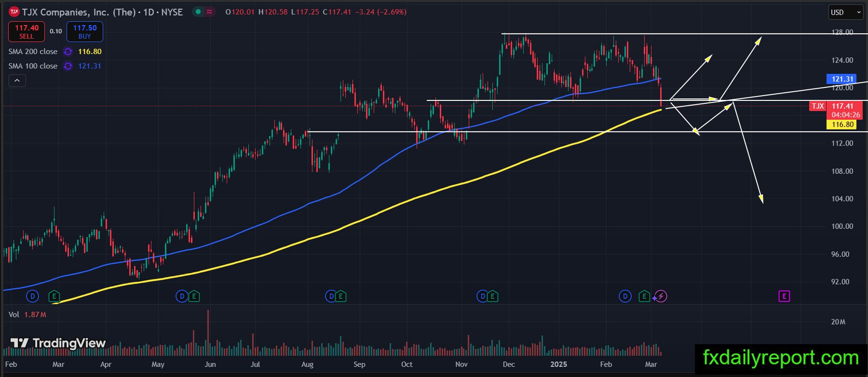Click the 92.00 price axis label
The image size is (868, 377).
pos(841,282)
